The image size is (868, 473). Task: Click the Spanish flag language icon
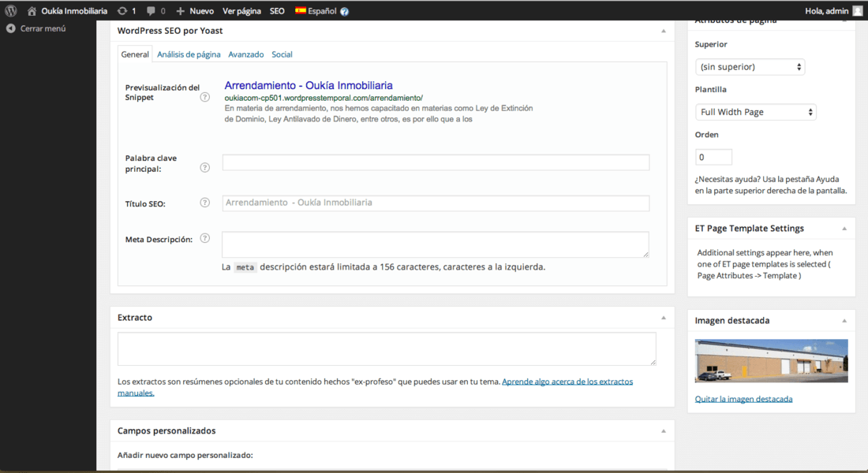301,10
